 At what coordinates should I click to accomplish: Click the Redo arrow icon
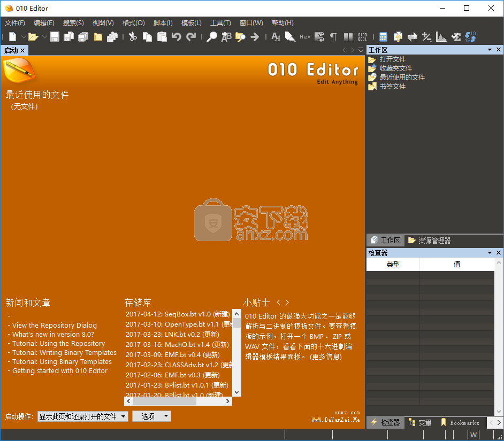191,37
